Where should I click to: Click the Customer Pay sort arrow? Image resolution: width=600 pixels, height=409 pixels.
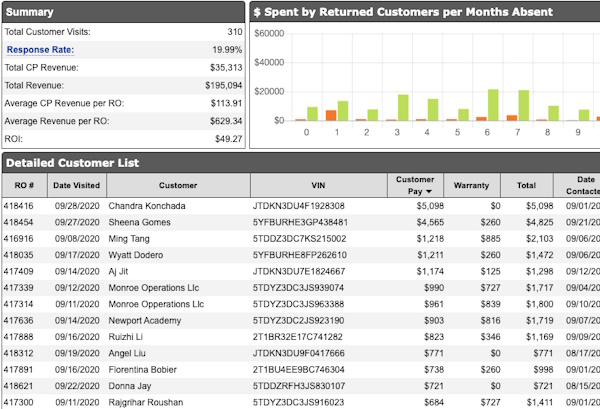430,190
